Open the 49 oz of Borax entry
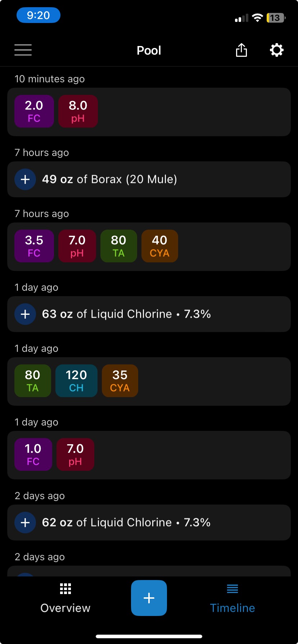This screenshot has width=298, height=644. pos(149,179)
